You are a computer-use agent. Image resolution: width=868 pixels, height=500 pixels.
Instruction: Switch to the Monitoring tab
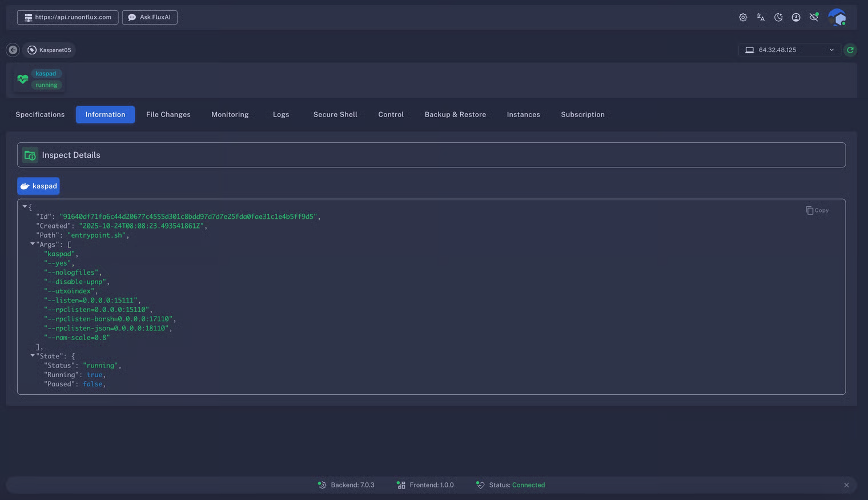(x=230, y=115)
